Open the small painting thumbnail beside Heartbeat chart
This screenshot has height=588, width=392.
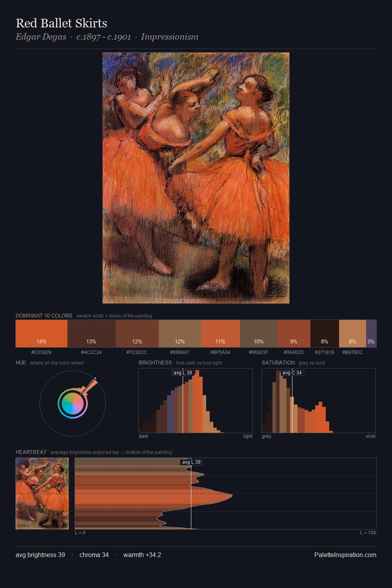(42, 494)
